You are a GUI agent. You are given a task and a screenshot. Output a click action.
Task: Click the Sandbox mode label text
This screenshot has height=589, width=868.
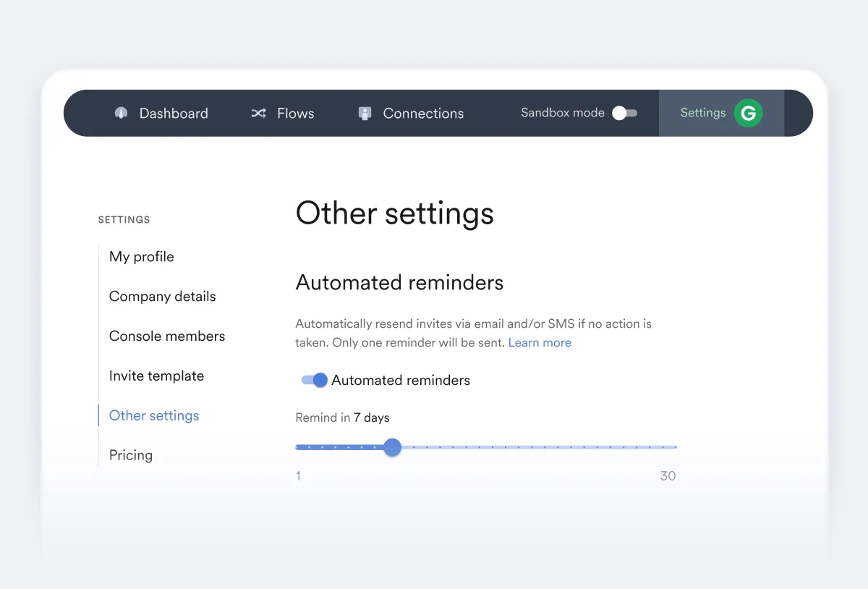tap(562, 113)
